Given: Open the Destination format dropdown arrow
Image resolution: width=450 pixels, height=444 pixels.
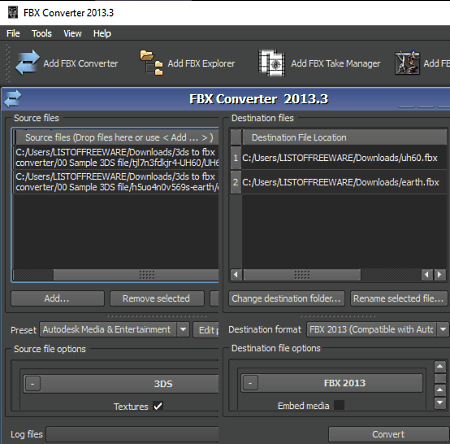Looking at the screenshot, I should 443,329.
